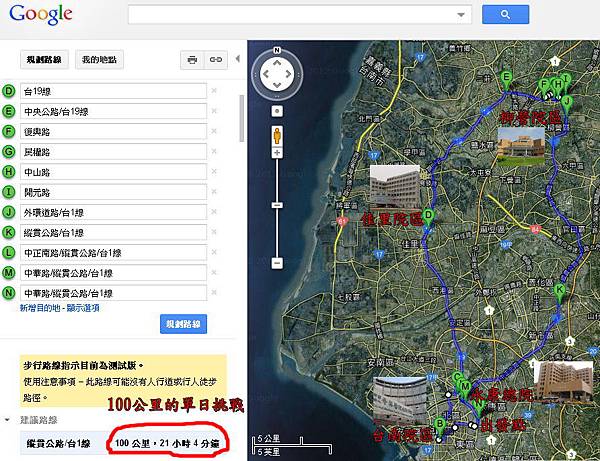600x461 pixels.
Task: Pan the map east
Action: [x=288, y=74]
